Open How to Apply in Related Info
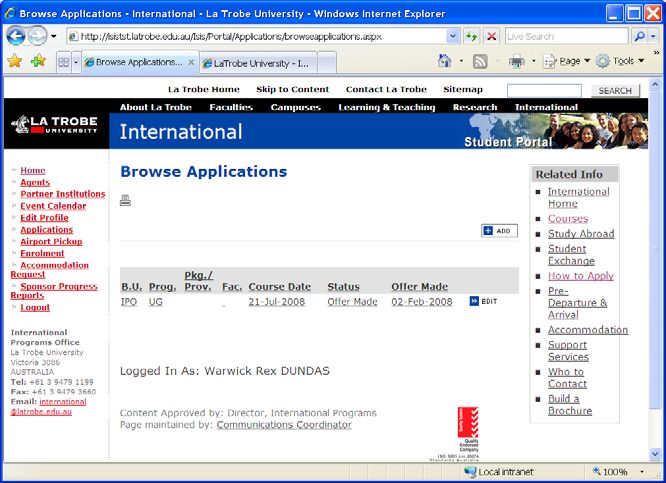The image size is (666, 483). click(581, 276)
